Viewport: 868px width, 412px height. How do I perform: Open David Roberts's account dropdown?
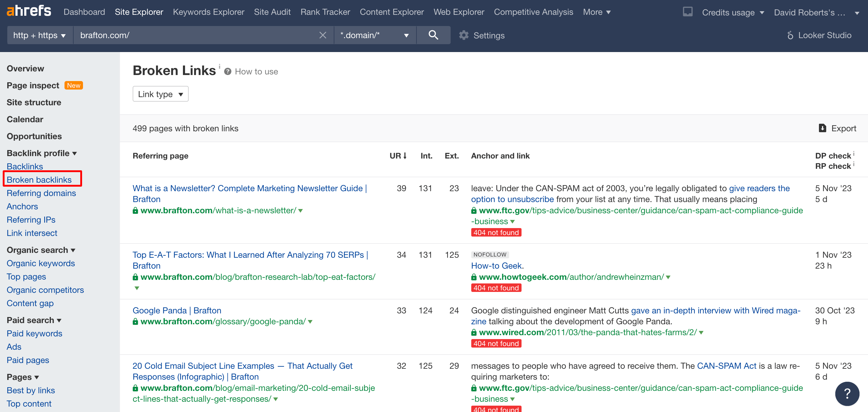pos(817,12)
